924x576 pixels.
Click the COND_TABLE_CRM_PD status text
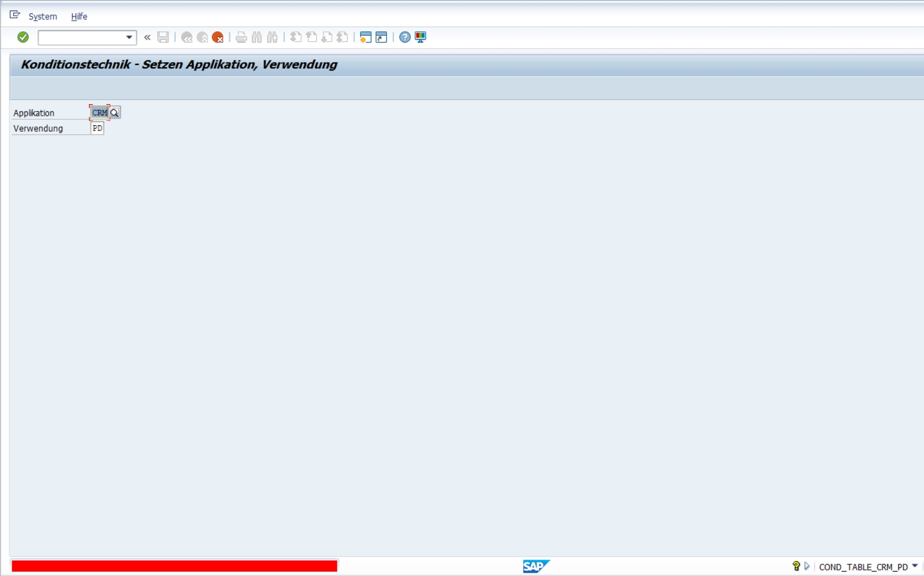863,567
